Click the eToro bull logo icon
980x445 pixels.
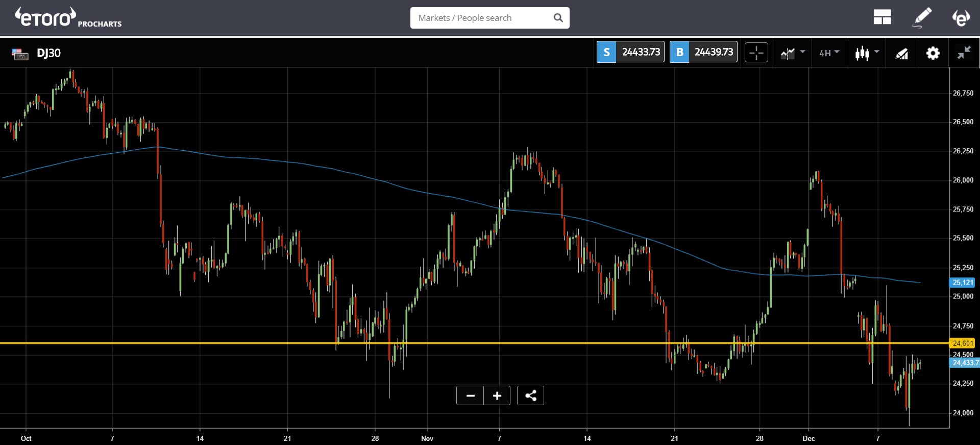point(961,18)
